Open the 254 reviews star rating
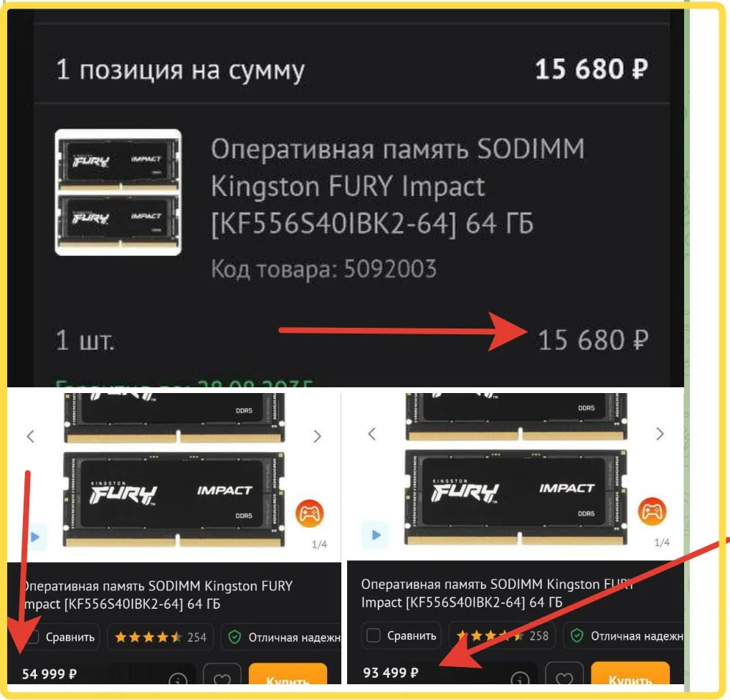Image resolution: width=730 pixels, height=700 pixels. tap(160, 637)
